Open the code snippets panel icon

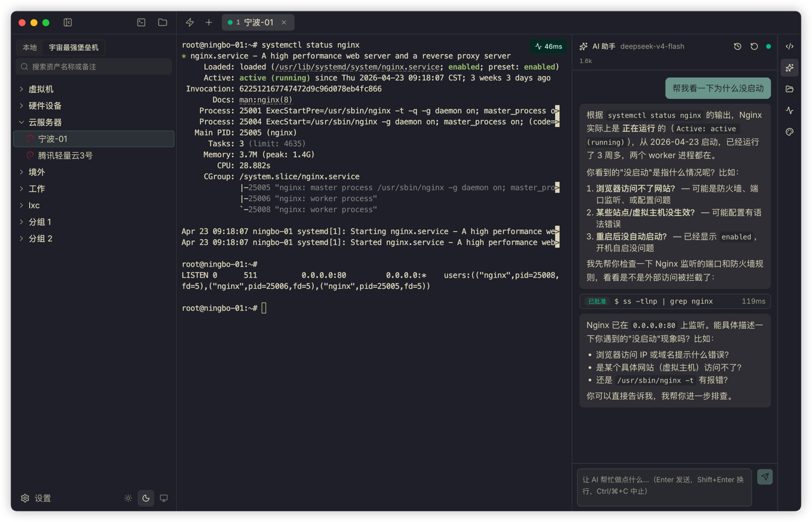click(789, 46)
